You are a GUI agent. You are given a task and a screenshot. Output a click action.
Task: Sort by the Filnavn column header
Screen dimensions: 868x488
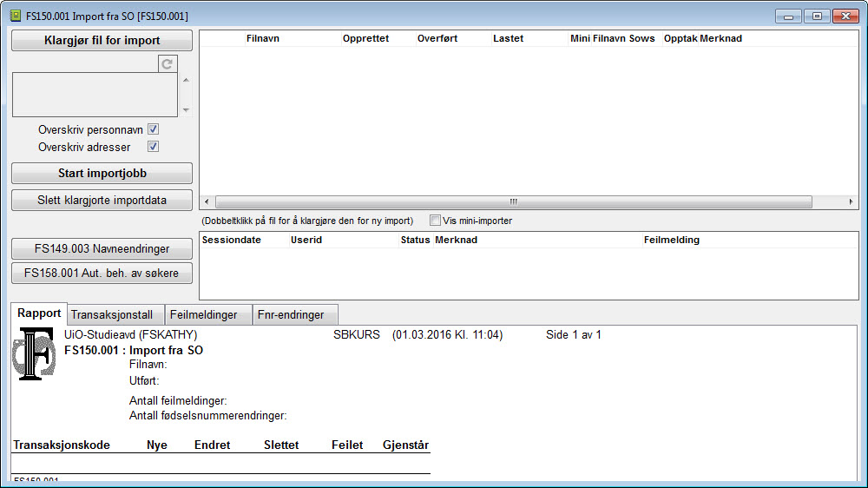(x=262, y=38)
